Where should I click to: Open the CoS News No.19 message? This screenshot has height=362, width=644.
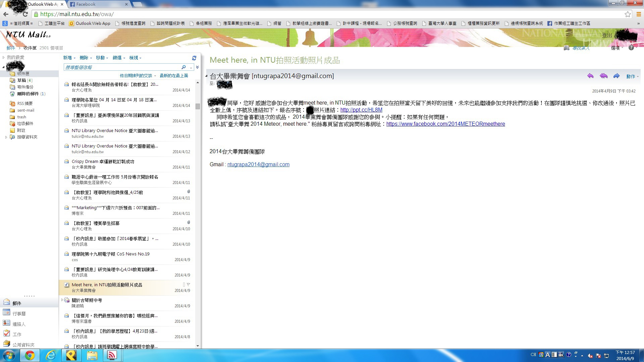[126, 257]
